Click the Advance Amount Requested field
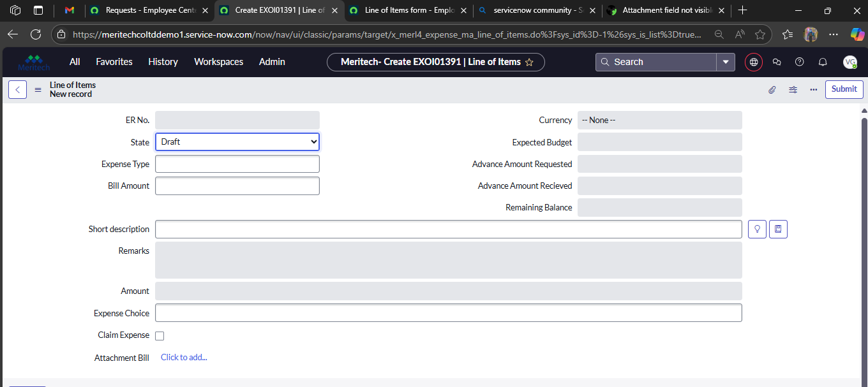 (x=660, y=164)
